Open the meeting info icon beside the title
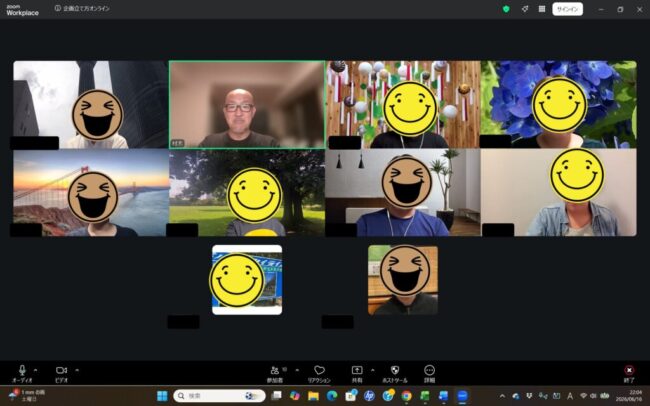 tap(58, 8)
